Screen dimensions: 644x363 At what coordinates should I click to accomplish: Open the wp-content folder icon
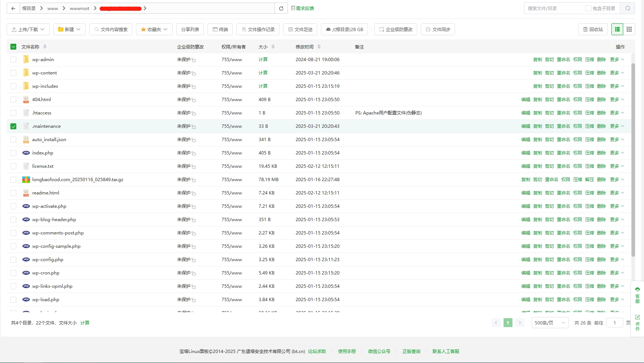[26, 73]
